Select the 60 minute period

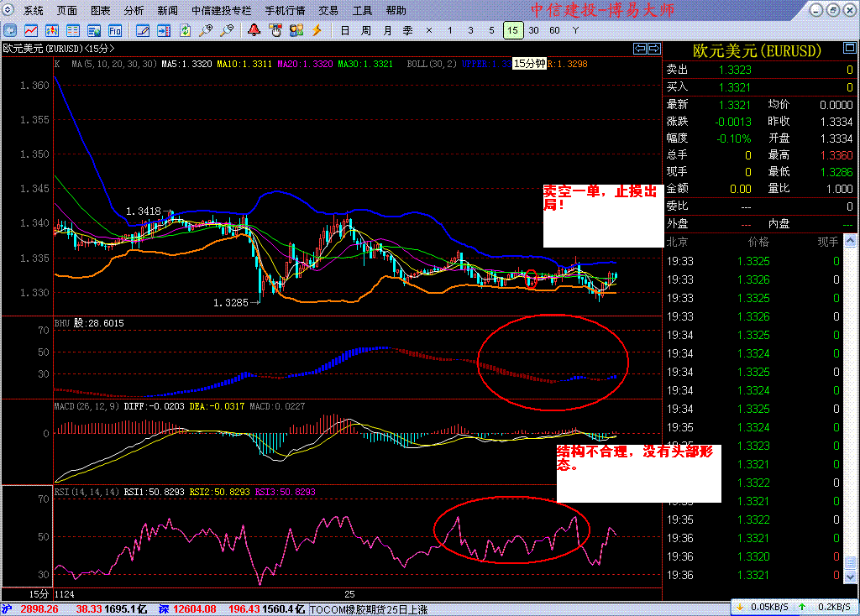[554, 31]
